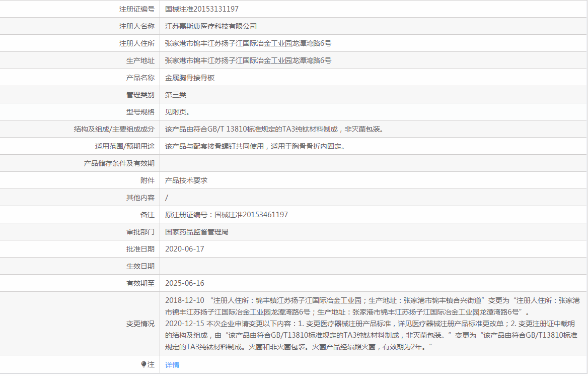The image size is (588, 376).
Task: Open the 详情 link
Action: point(172,365)
